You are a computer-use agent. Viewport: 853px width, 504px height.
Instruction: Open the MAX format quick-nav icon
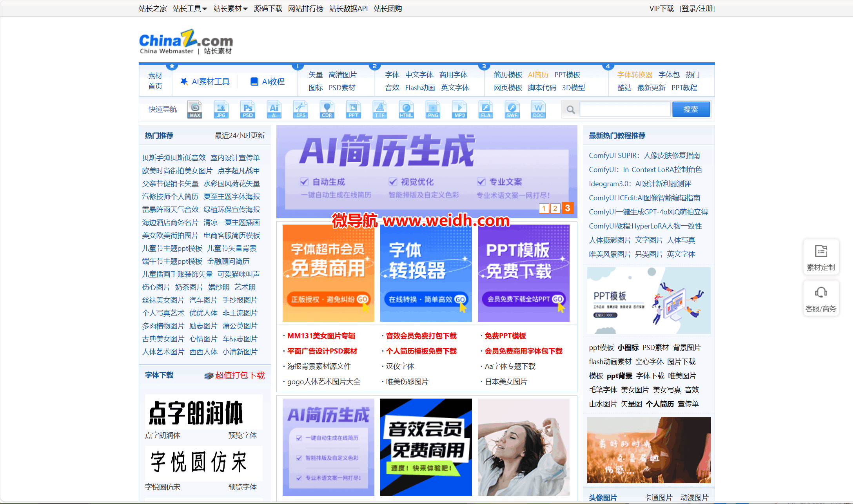pyautogui.click(x=195, y=109)
